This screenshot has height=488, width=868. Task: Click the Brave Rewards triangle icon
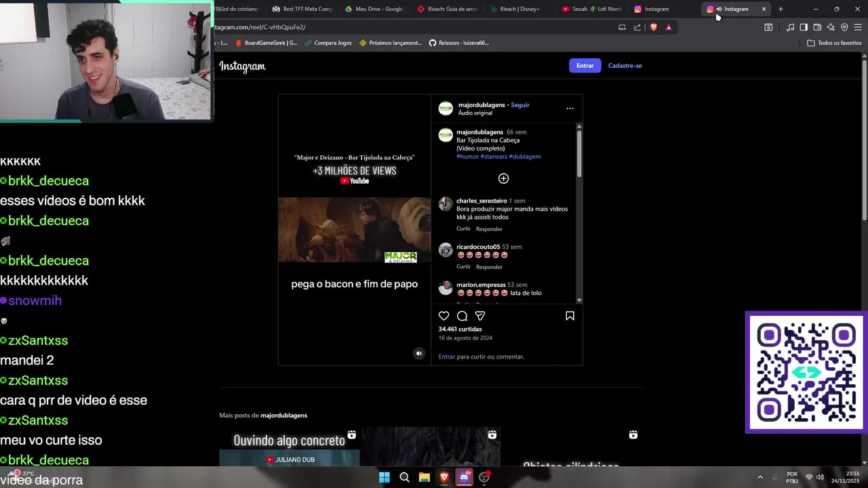click(x=669, y=27)
